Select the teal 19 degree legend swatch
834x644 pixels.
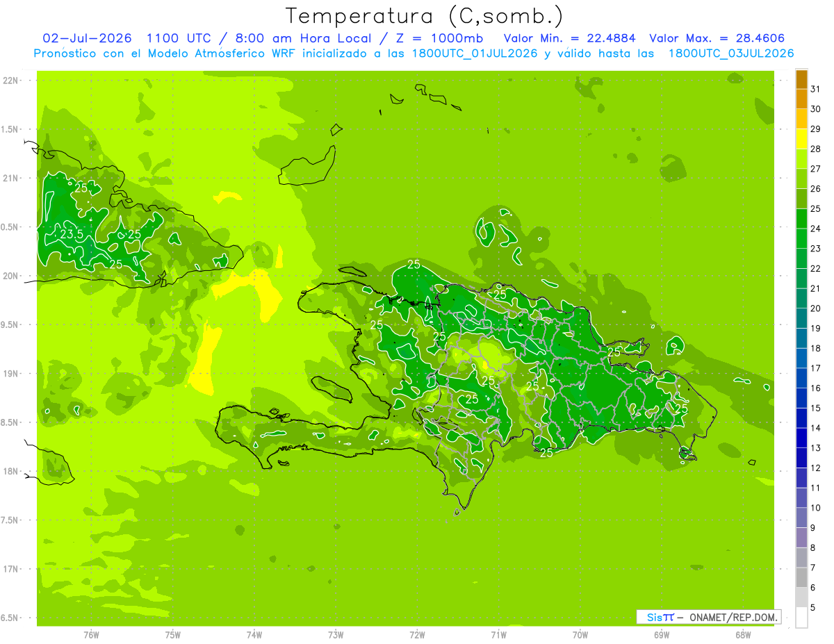tap(801, 318)
